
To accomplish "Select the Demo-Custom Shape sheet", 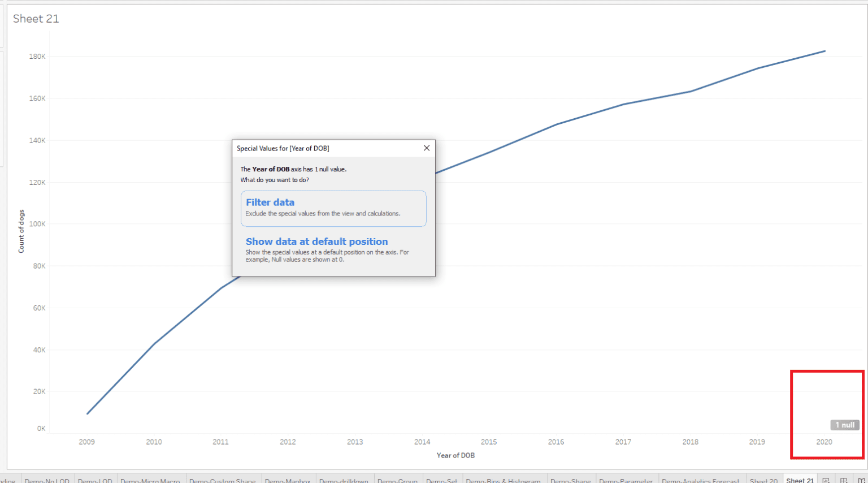I will click(x=223, y=481).
